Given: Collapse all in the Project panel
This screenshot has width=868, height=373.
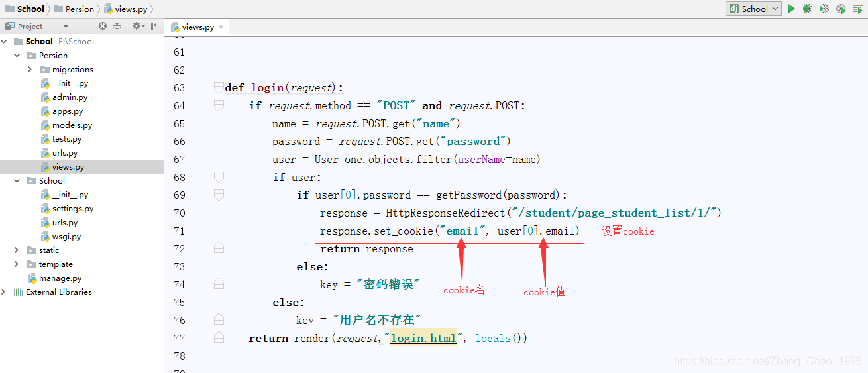Looking at the screenshot, I should tap(117, 26).
